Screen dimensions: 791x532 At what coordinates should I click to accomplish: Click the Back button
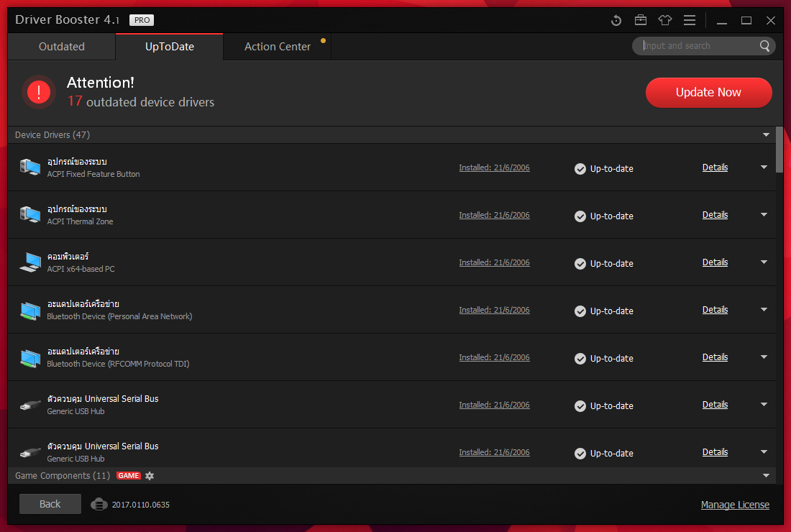50,504
